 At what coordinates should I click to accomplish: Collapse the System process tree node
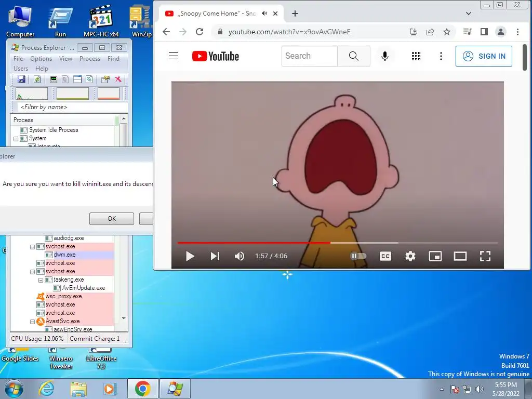click(16, 139)
